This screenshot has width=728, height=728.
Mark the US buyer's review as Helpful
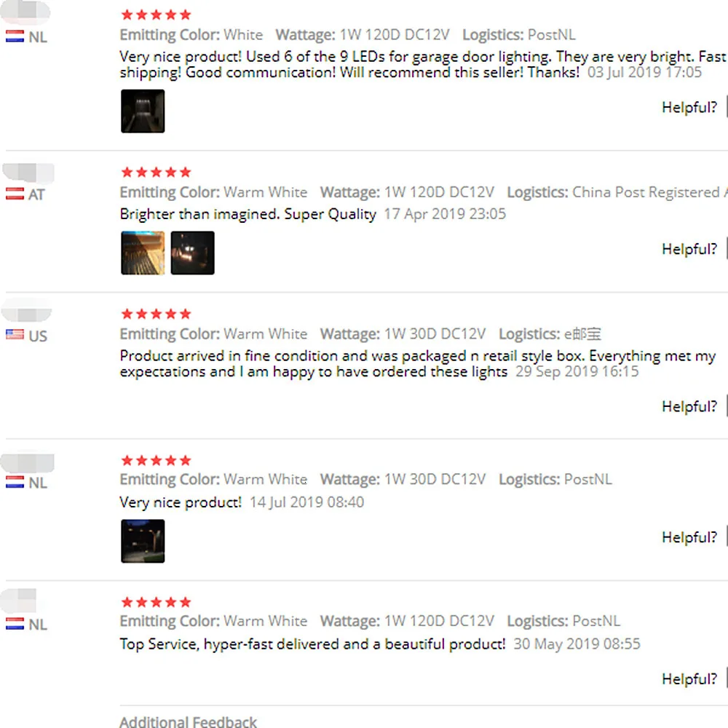coord(689,406)
